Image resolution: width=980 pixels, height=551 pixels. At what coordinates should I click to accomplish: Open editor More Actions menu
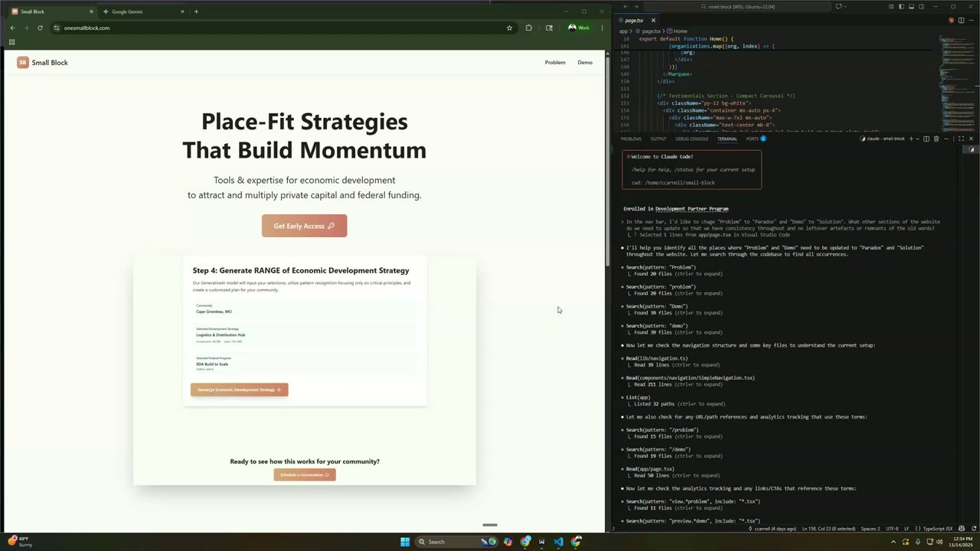(971, 20)
